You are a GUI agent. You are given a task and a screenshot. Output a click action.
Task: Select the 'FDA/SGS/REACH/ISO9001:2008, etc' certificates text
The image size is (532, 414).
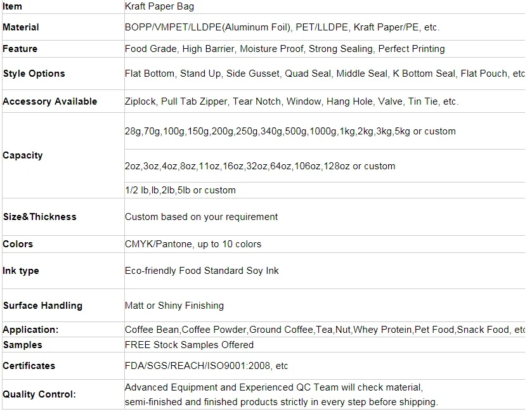[206, 366]
